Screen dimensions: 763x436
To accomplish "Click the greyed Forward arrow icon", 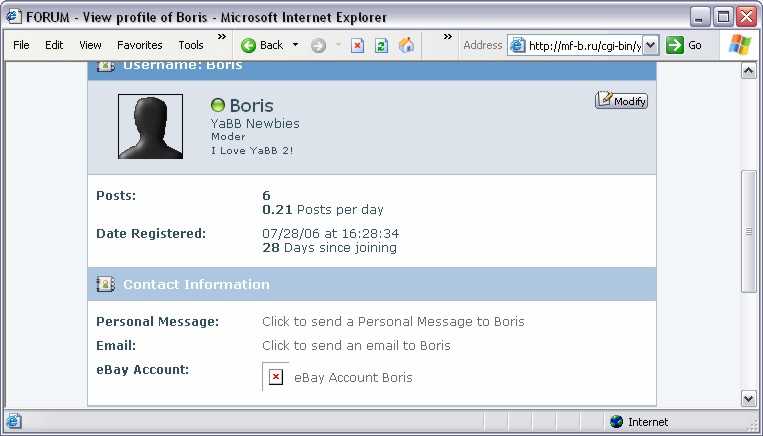I will (319, 46).
